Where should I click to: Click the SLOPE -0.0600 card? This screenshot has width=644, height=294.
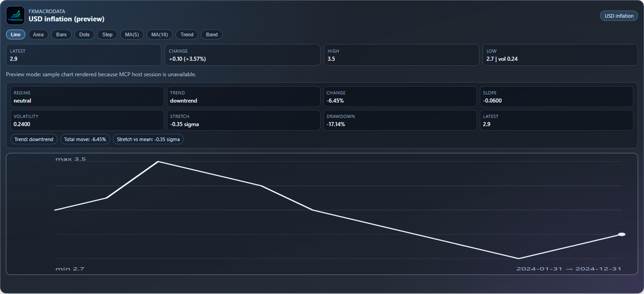pos(556,97)
